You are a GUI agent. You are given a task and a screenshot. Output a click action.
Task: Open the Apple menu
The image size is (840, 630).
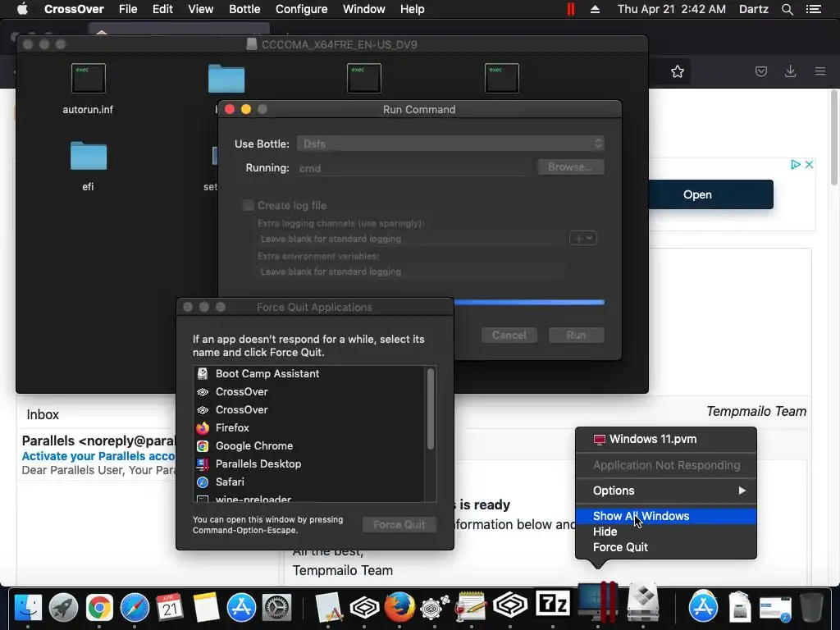tap(22, 9)
